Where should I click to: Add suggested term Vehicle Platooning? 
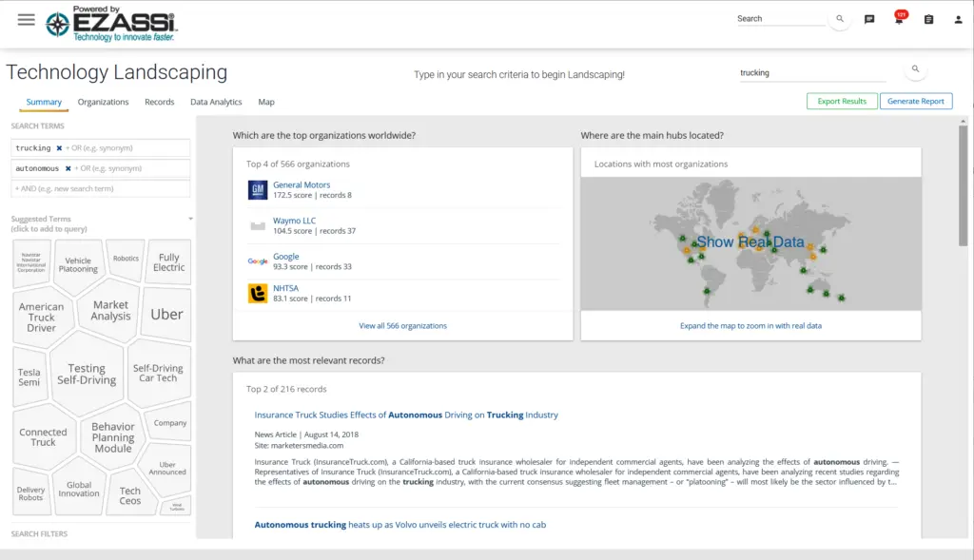click(78, 265)
